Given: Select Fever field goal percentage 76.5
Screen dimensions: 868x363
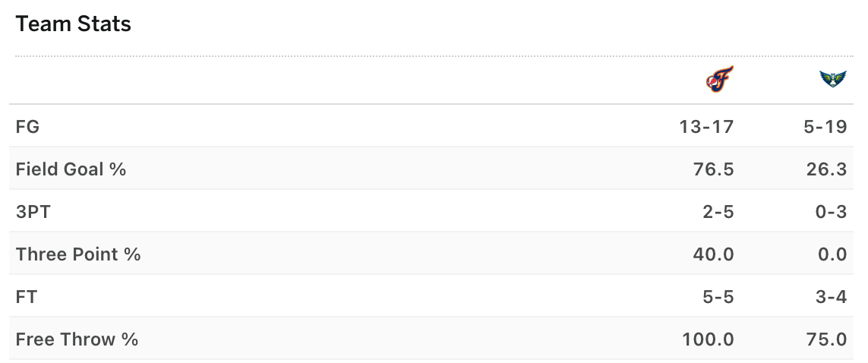Looking at the screenshot, I should [714, 169].
